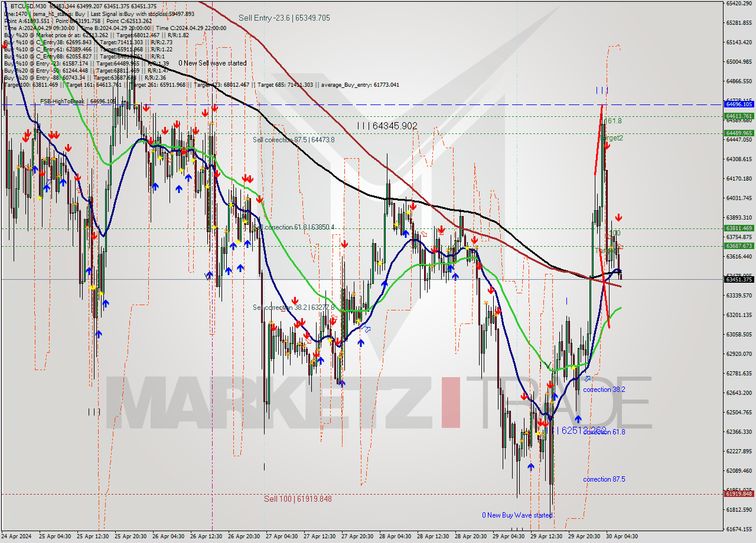The image size is (756, 543).
Task: Click the red 61919.848 price tag
Action: [x=739, y=493]
